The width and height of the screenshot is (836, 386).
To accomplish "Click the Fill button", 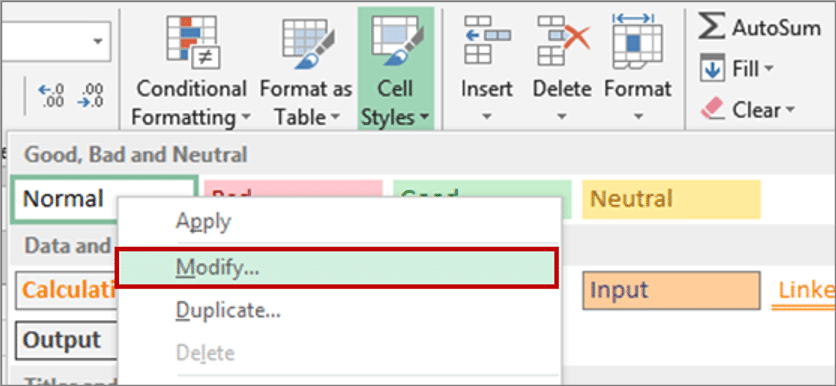I will point(737,69).
